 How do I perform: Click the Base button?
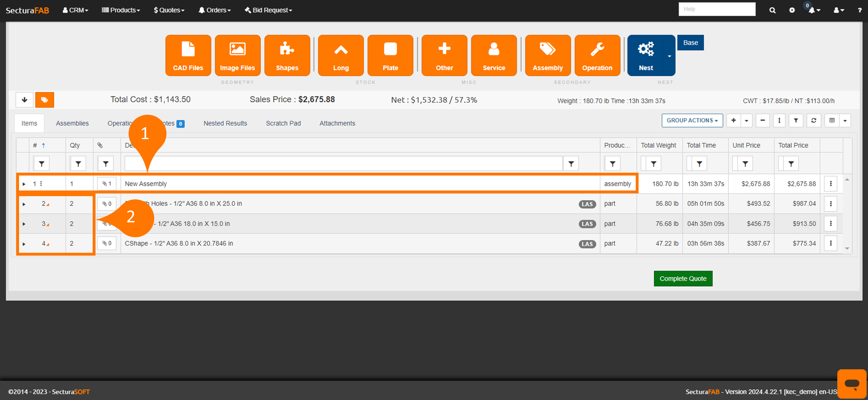[x=690, y=43]
